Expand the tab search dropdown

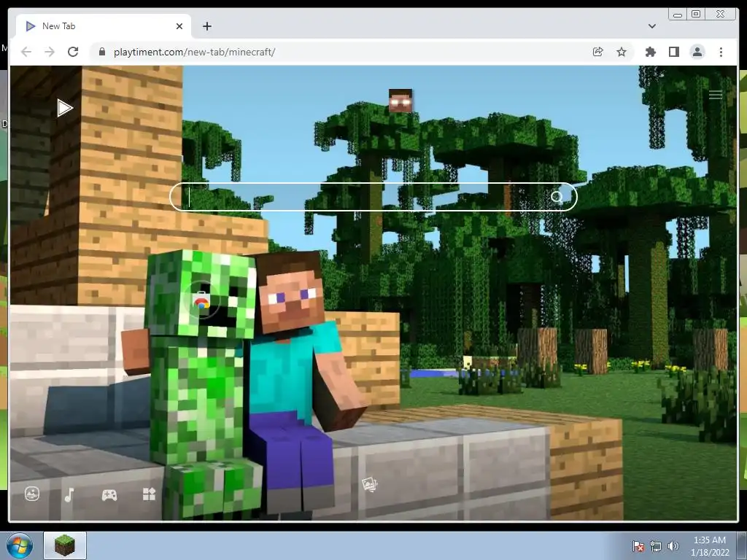651,26
